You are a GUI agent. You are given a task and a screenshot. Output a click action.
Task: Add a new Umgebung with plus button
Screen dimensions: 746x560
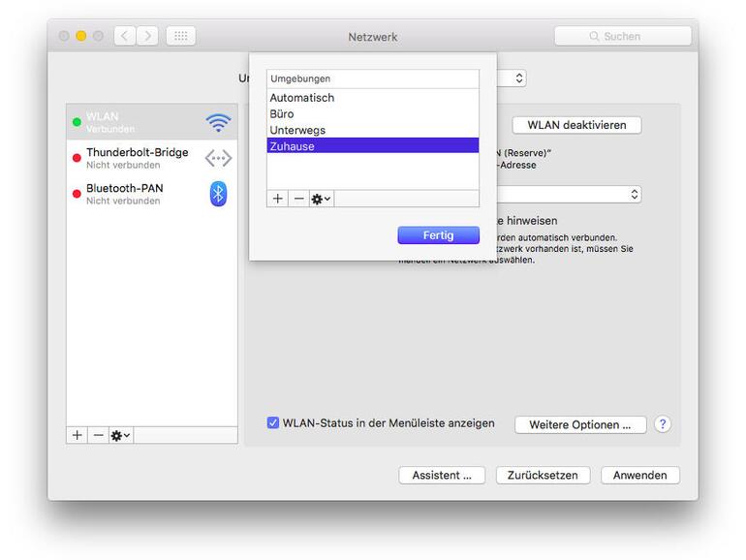click(278, 199)
